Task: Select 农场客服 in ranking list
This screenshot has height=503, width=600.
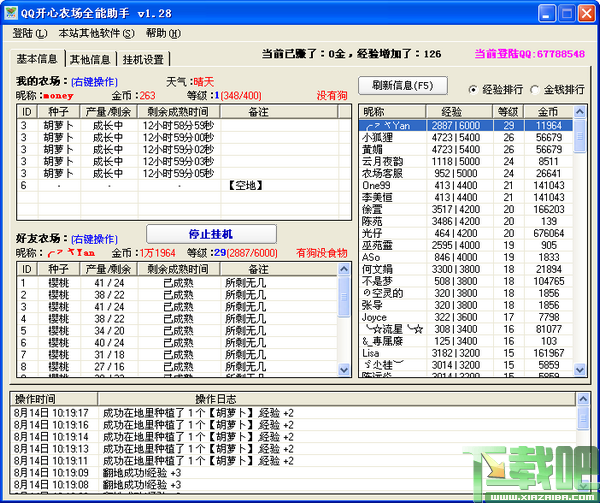Action: click(466, 173)
